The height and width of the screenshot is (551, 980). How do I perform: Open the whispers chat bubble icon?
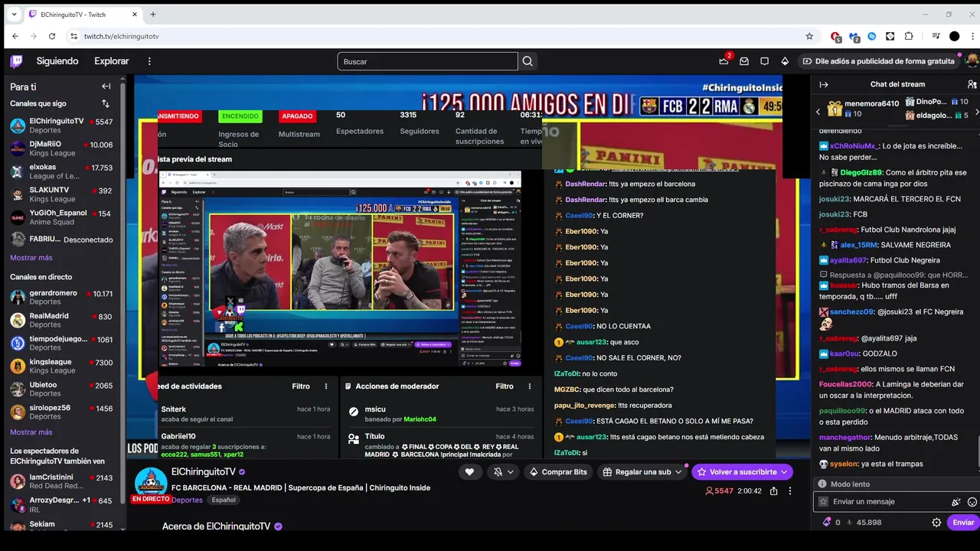click(764, 61)
